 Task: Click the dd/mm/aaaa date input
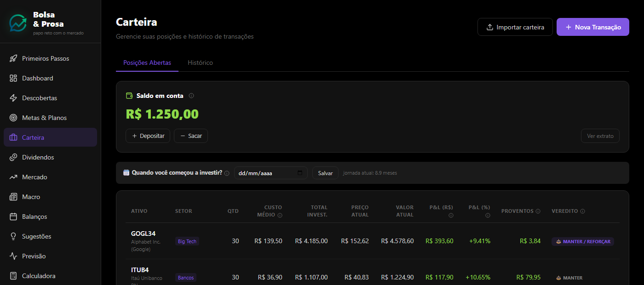[x=270, y=173]
